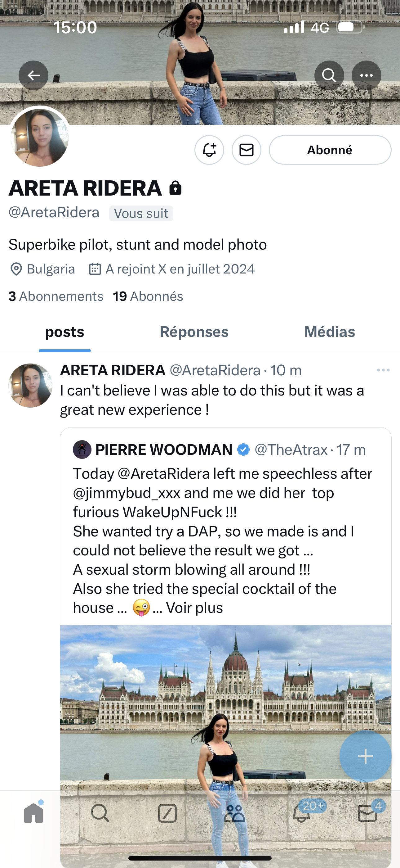Expand quoted post with Voir plus

[194, 608]
